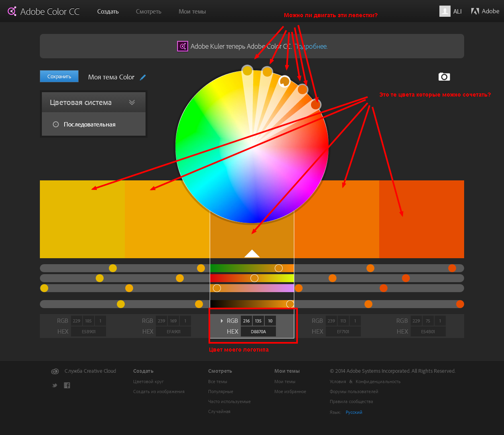
Task: Click the Kuler icon in the announcement banner
Action: click(x=182, y=46)
